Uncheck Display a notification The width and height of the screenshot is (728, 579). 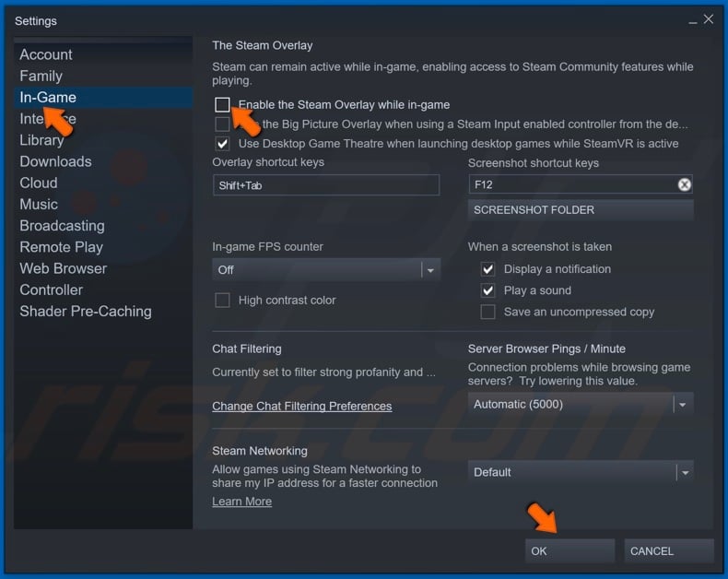pos(488,269)
